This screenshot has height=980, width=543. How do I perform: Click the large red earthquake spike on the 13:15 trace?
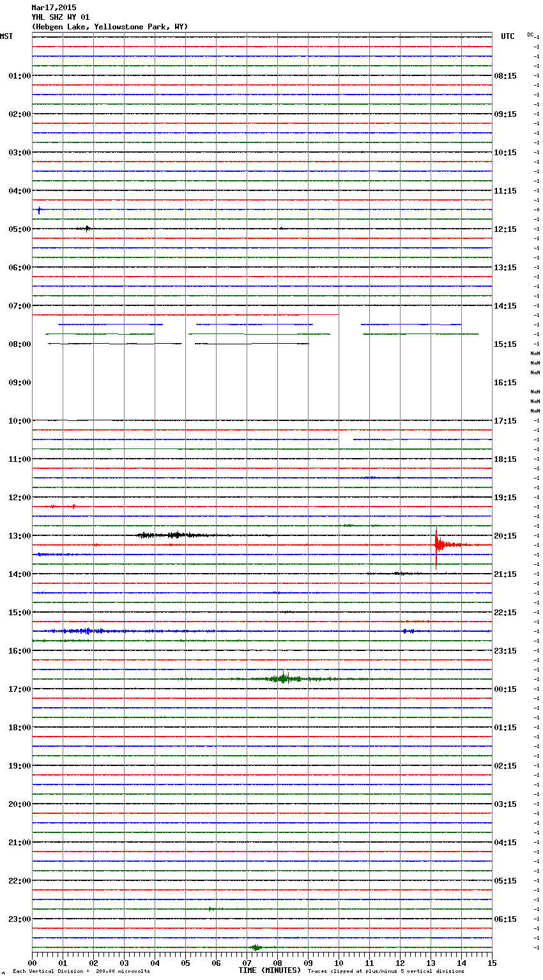tap(437, 547)
